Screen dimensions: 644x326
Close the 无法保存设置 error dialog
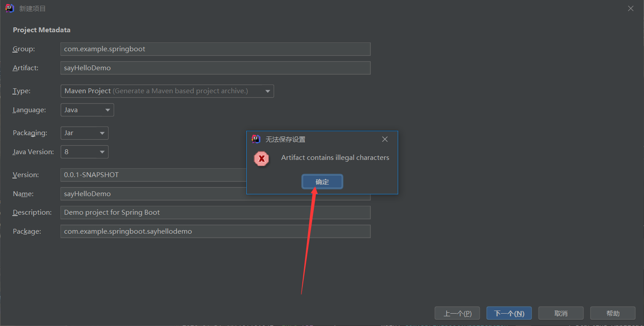[385, 139]
